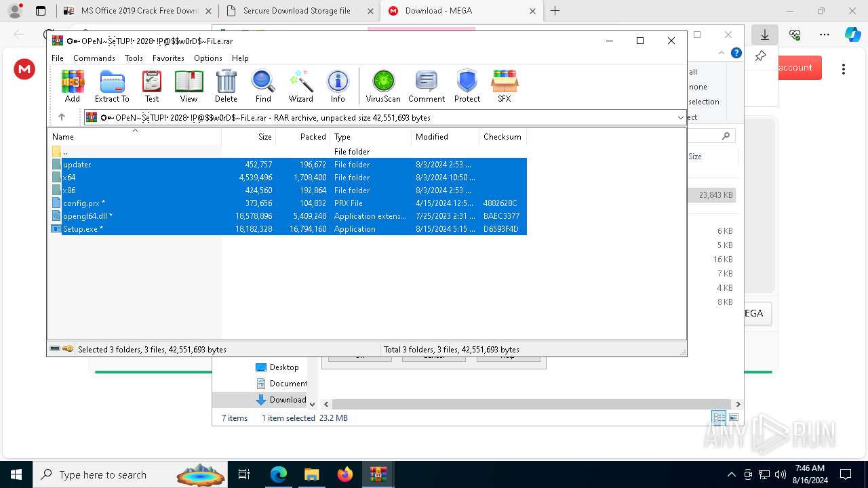Open the View toolbar icon
The width and height of the screenshot is (868, 488).
tap(189, 86)
